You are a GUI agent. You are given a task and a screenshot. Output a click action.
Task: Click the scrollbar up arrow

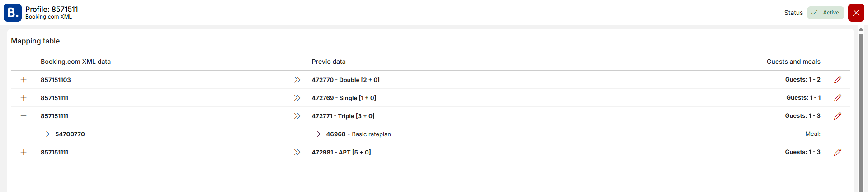click(861, 29)
